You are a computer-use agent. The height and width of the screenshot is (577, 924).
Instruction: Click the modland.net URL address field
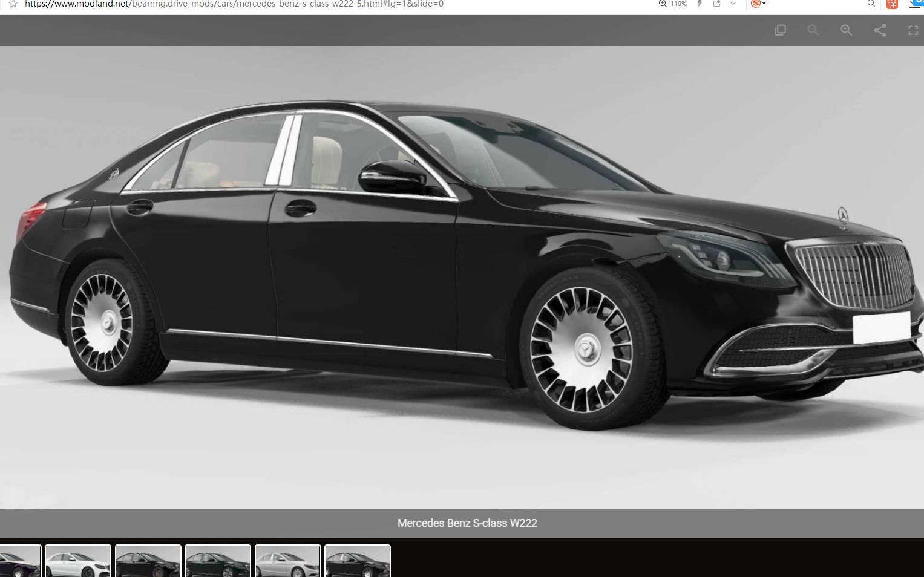click(x=234, y=4)
